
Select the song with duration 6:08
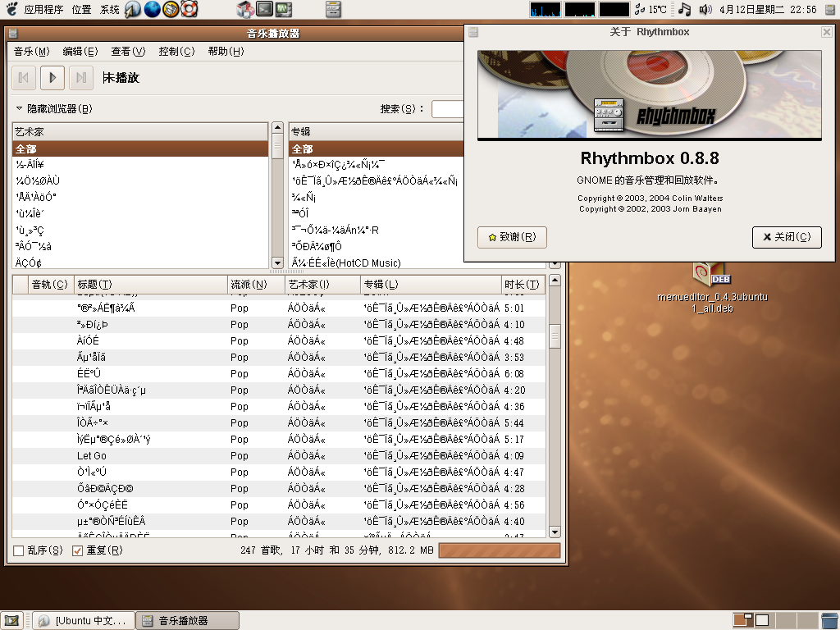click(279, 374)
